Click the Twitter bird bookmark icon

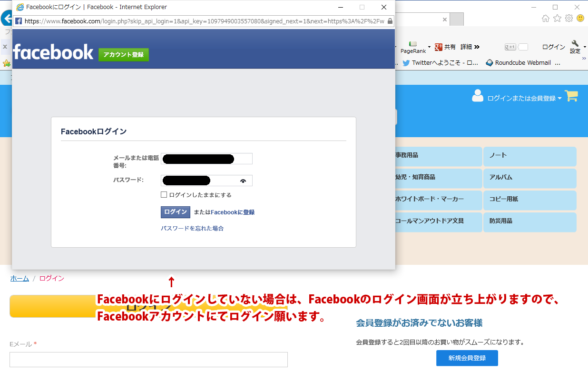tap(406, 62)
